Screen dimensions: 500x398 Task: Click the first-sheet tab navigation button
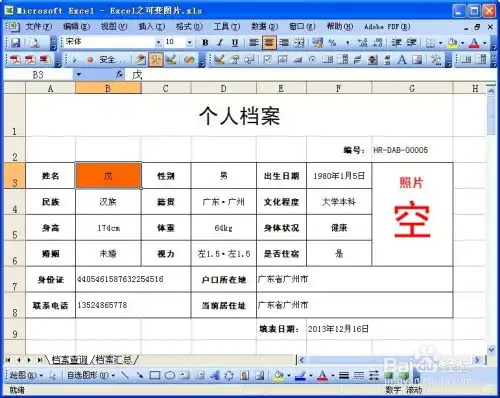point(8,360)
